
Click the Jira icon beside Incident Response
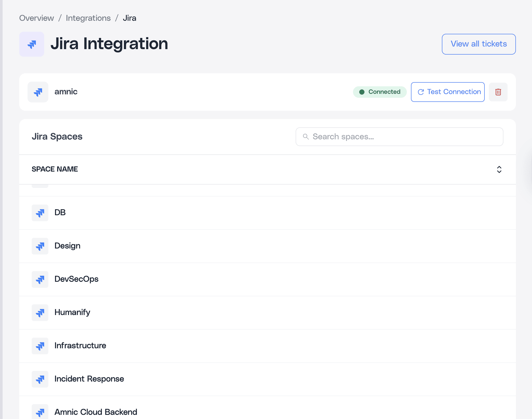[40, 379]
